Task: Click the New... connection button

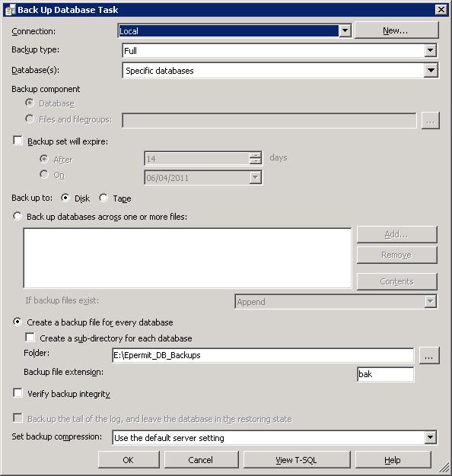Action: (396, 30)
